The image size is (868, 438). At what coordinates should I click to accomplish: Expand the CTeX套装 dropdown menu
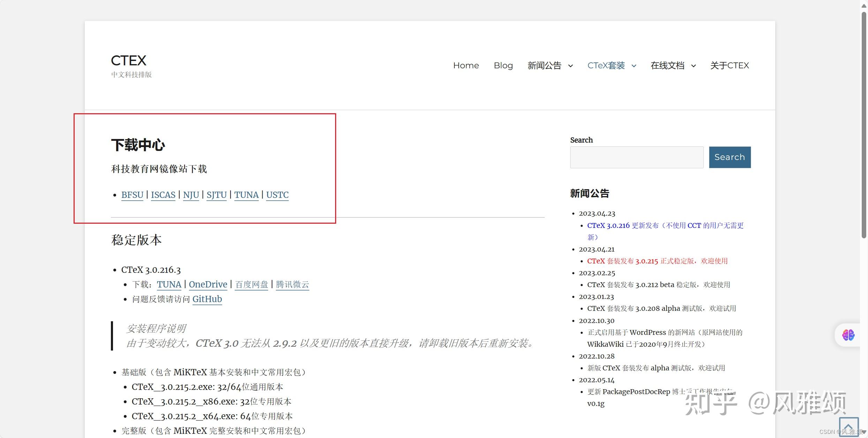(x=611, y=66)
